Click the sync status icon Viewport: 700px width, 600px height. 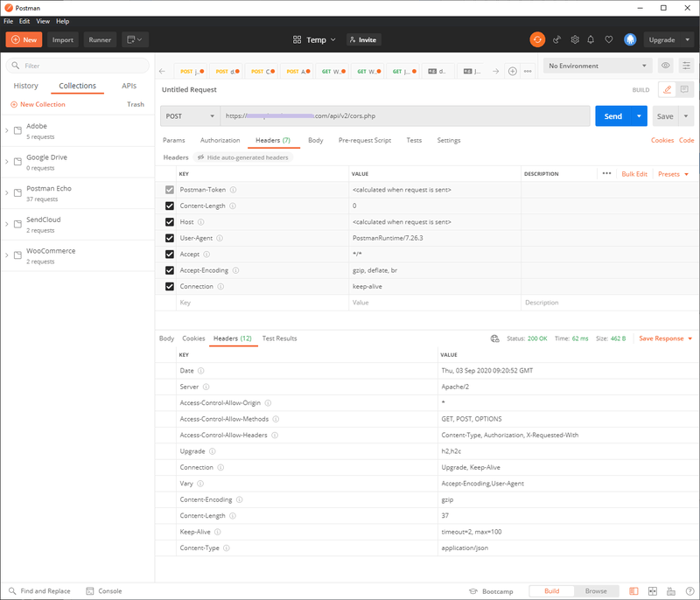(537, 39)
